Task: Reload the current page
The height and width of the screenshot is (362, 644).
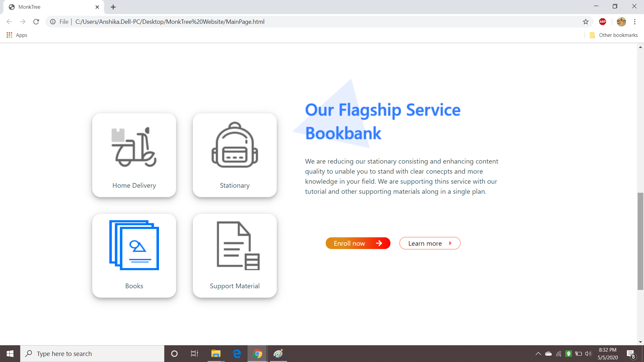Action: point(36,21)
